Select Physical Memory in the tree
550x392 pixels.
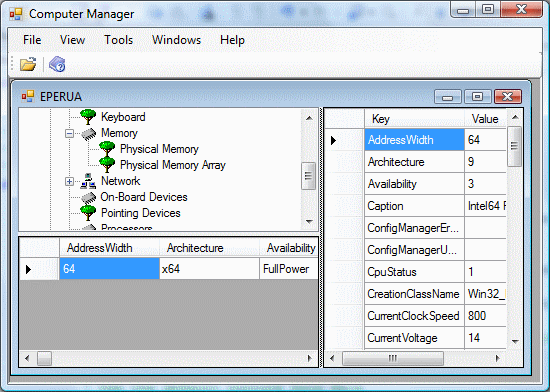point(159,149)
